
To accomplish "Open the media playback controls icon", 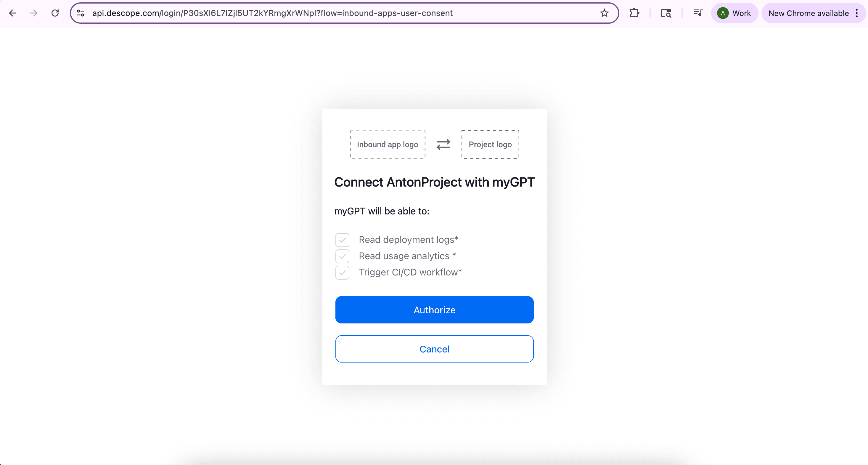I will 698,13.
